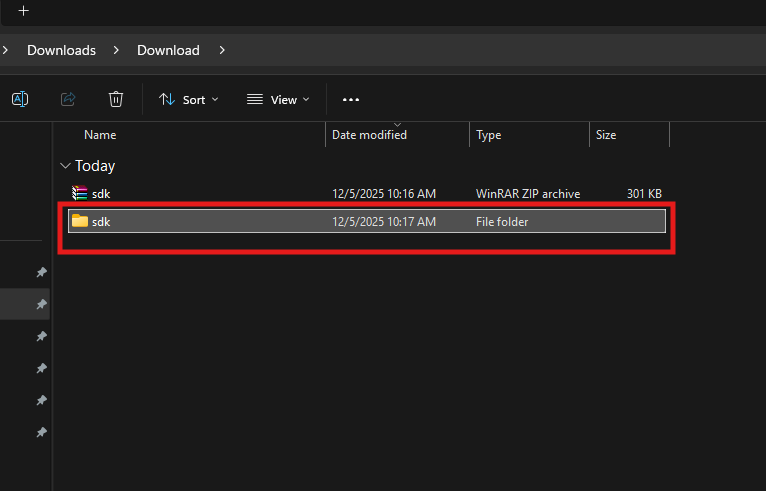766x491 pixels.
Task: Click the Type column header
Action: [489, 135]
